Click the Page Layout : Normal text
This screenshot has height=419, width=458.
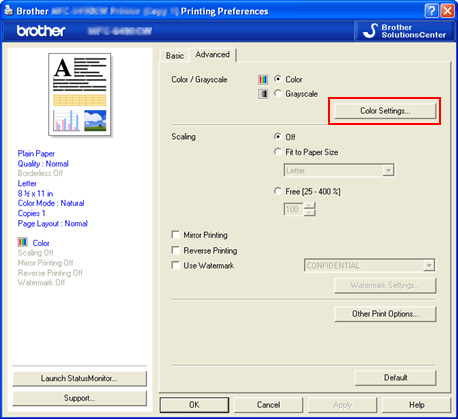point(52,224)
